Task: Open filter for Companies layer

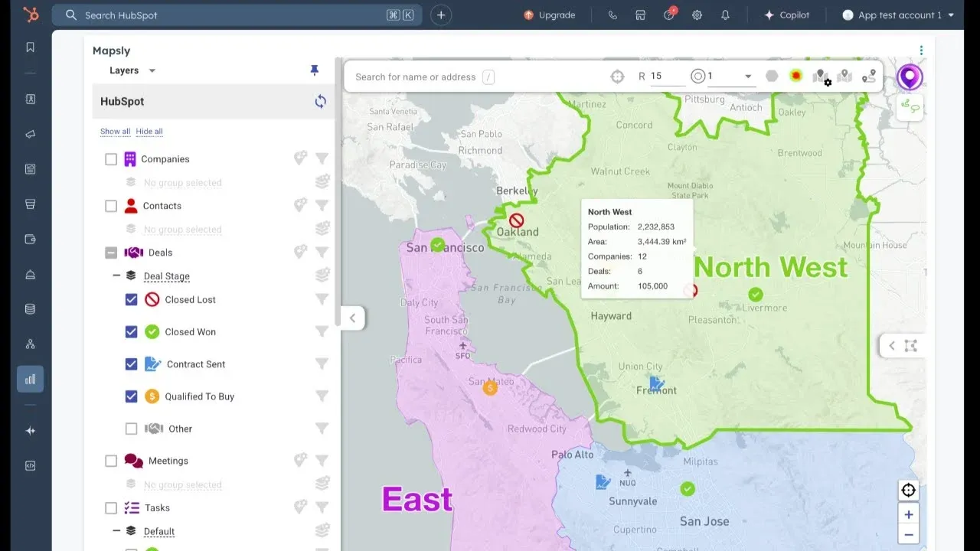Action: tap(322, 158)
